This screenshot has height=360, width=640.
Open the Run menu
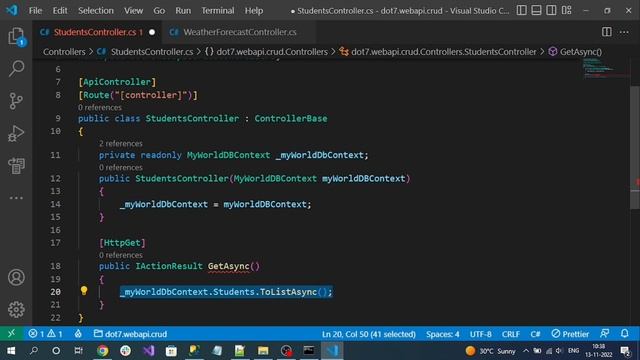point(183,11)
